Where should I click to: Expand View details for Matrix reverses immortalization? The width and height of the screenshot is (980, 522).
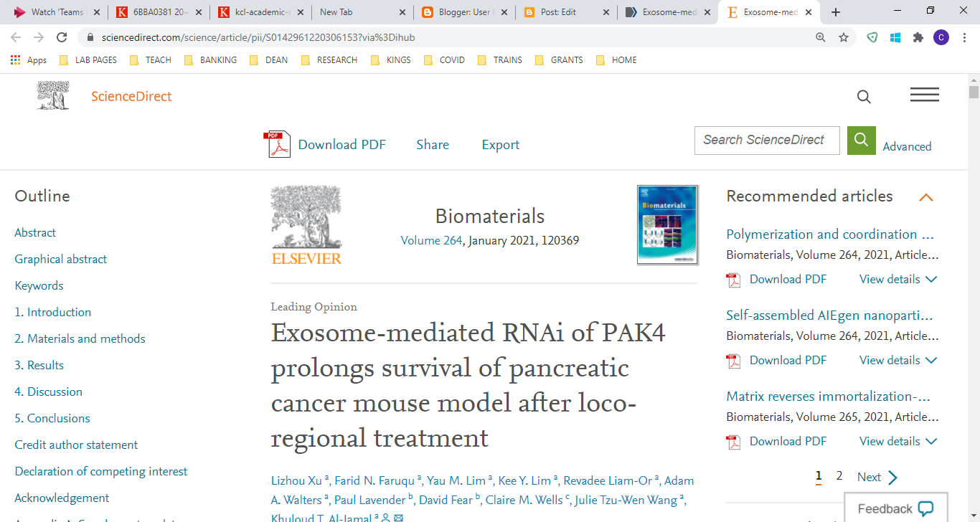click(898, 442)
